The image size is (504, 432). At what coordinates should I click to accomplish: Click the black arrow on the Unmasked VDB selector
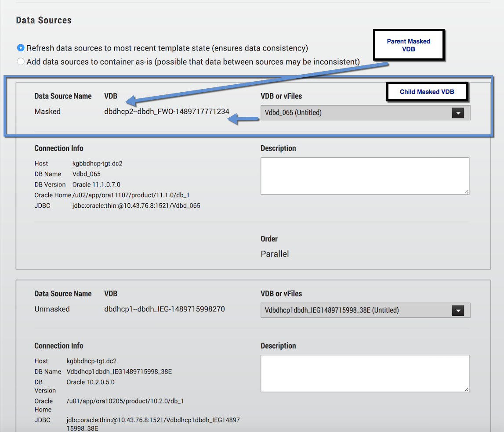[458, 310]
